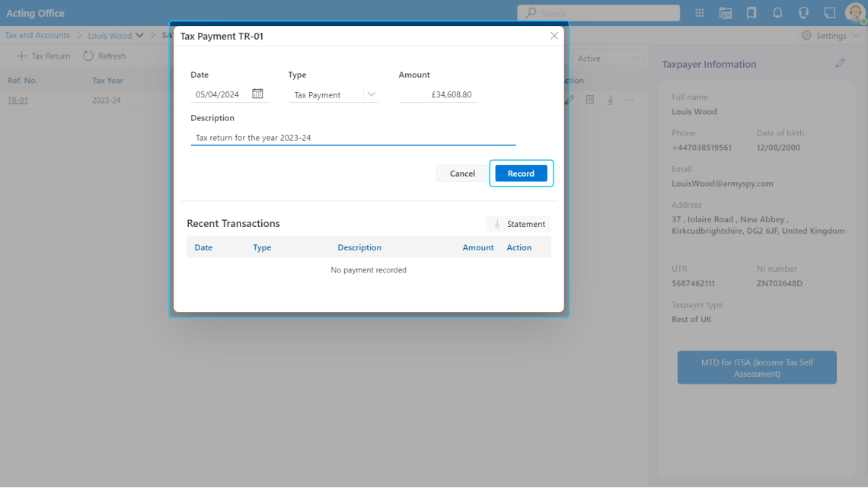Close the Tax Payment TR-01 dialog
This screenshot has height=488, width=868.
tap(554, 36)
